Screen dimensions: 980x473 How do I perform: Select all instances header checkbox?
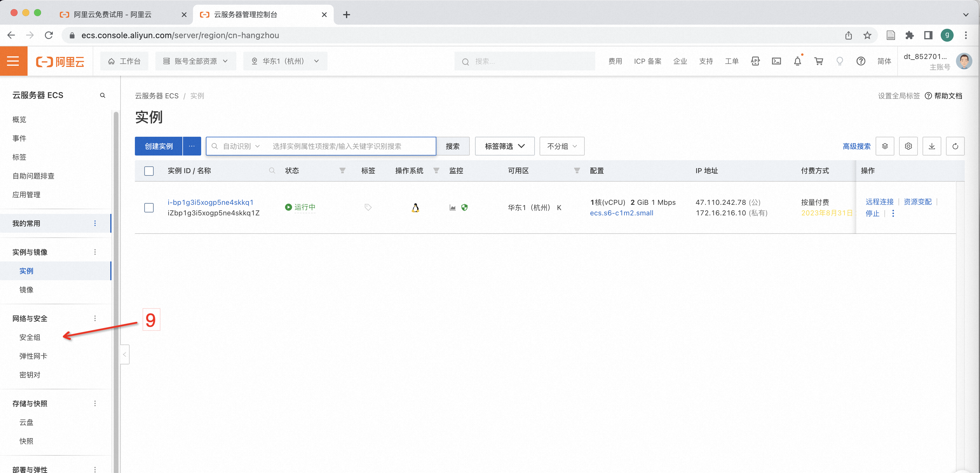coord(149,171)
